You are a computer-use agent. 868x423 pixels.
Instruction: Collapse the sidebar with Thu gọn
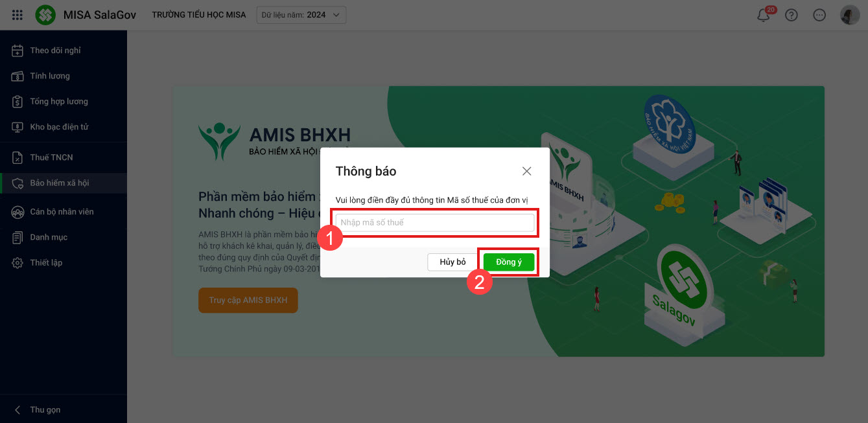pyautogui.click(x=38, y=410)
